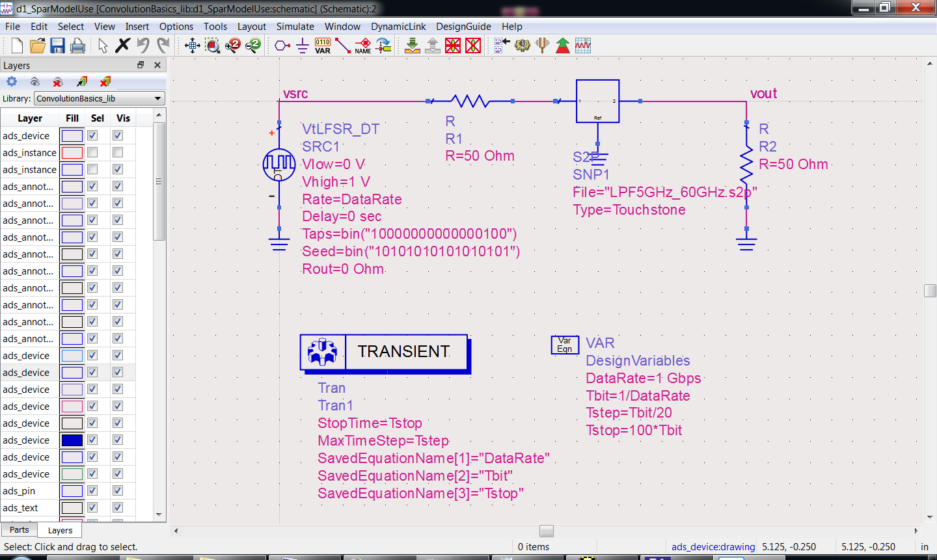
Task: Click the red ads_instance fill swatch
Action: pos(72,153)
